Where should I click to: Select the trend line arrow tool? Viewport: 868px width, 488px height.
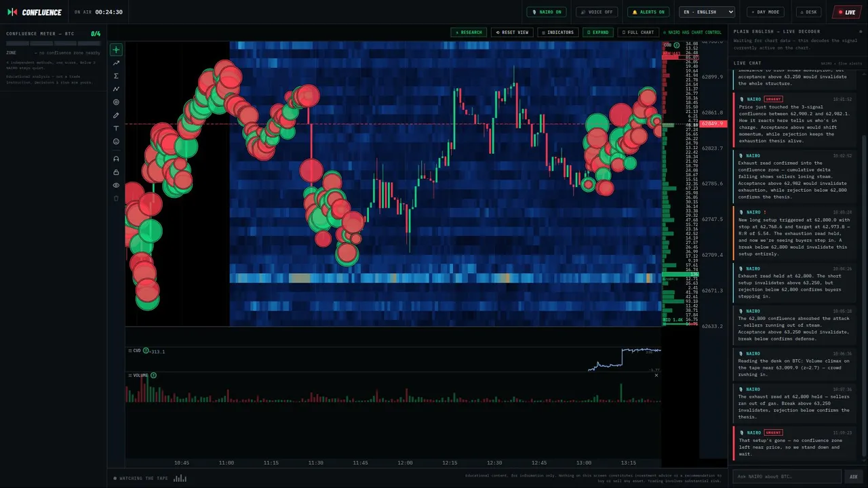point(116,62)
